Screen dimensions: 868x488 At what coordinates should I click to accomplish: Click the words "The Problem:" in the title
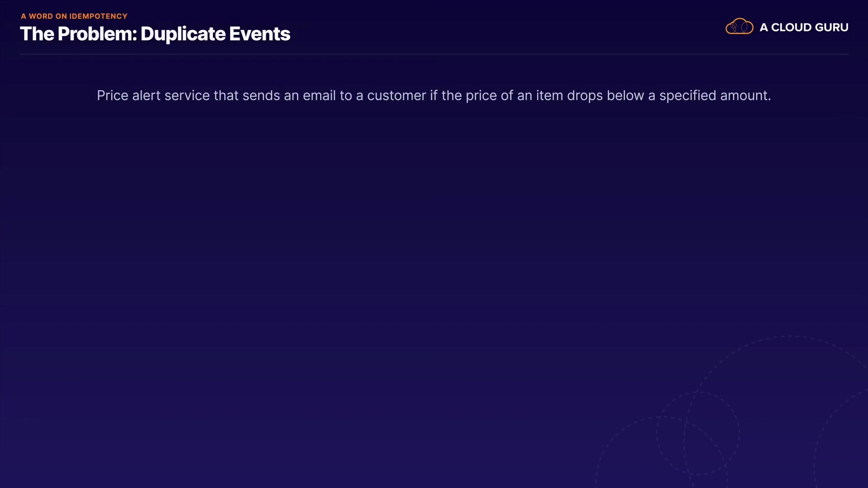tap(78, 34)
